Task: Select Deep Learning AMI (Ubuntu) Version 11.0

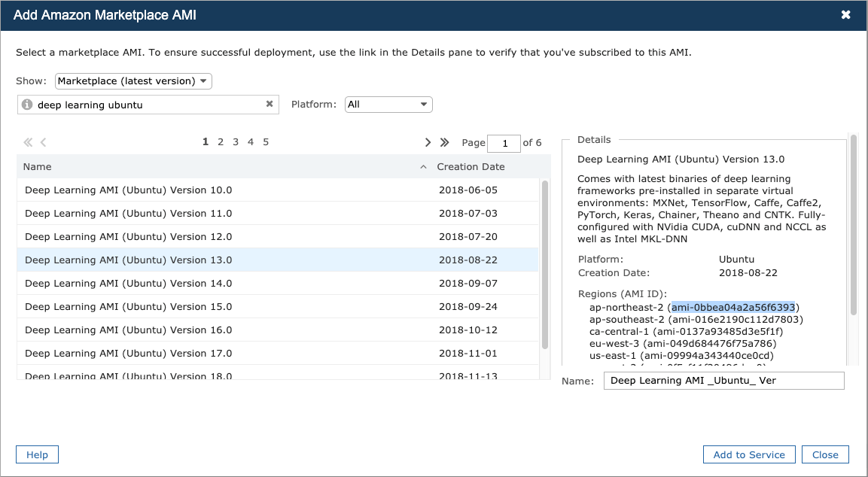Action: (x=277, y=213)
